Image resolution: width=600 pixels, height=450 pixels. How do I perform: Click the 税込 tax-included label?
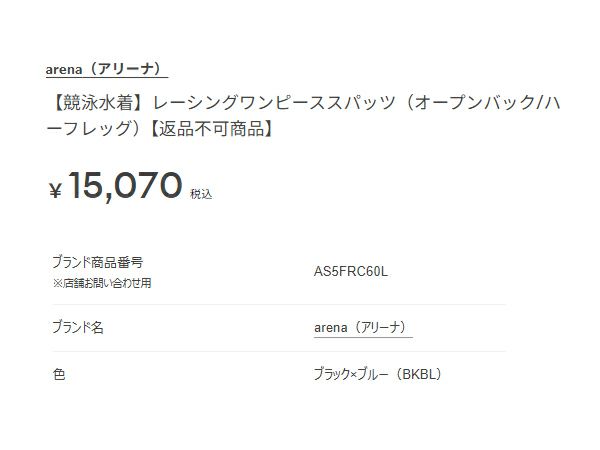click(201, 193)
